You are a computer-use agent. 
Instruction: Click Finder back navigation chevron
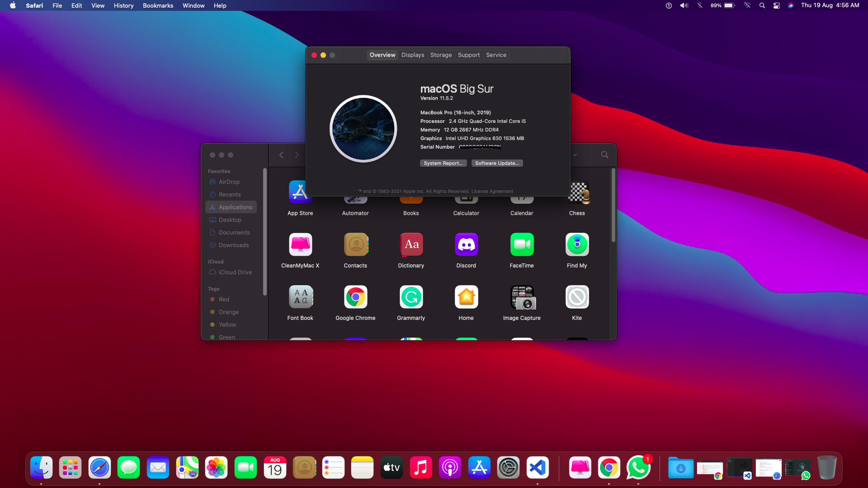pos(281,155)
